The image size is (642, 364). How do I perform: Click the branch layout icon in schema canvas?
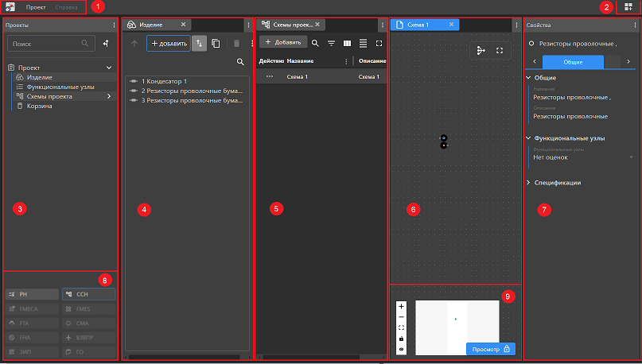point(481,50)
